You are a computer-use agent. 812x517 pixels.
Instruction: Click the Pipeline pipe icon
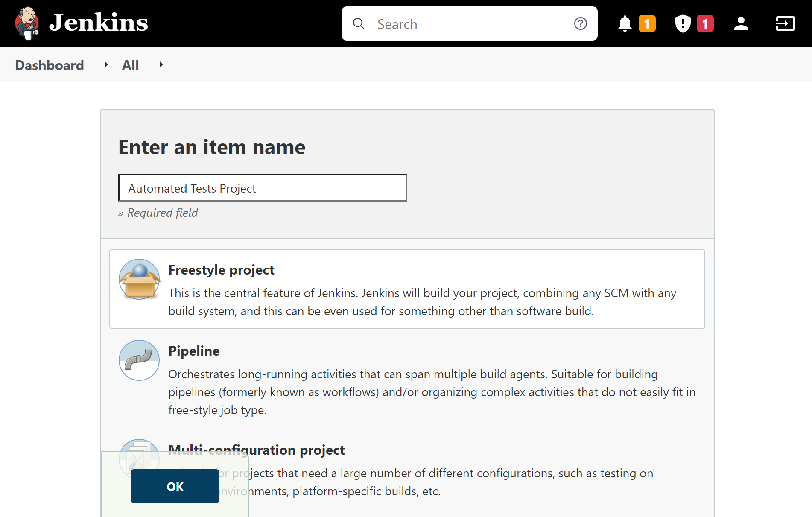coord(139,360)
